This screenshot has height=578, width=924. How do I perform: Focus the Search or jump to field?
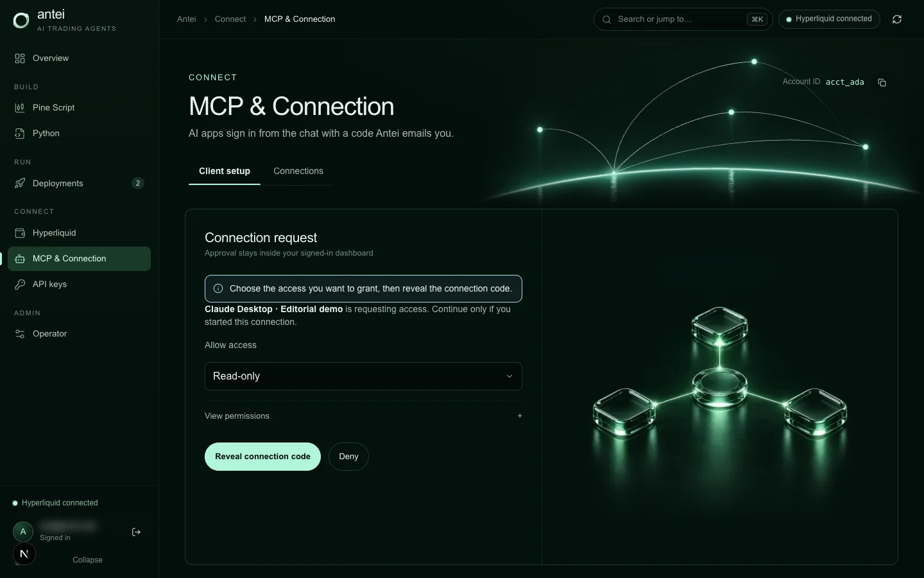(683, 19)
